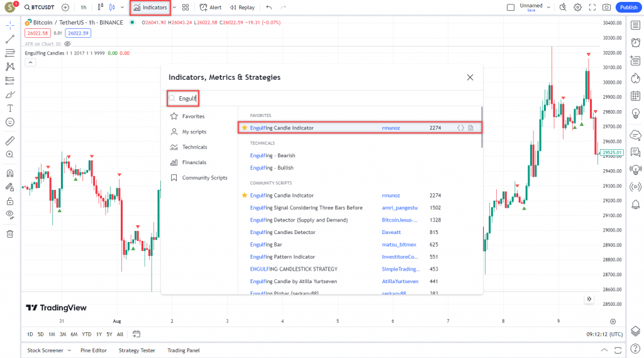Viewport: 644px width, 358px height.
Task: Toggle ATR on Chart visibility eye
Action: point(68,44)
